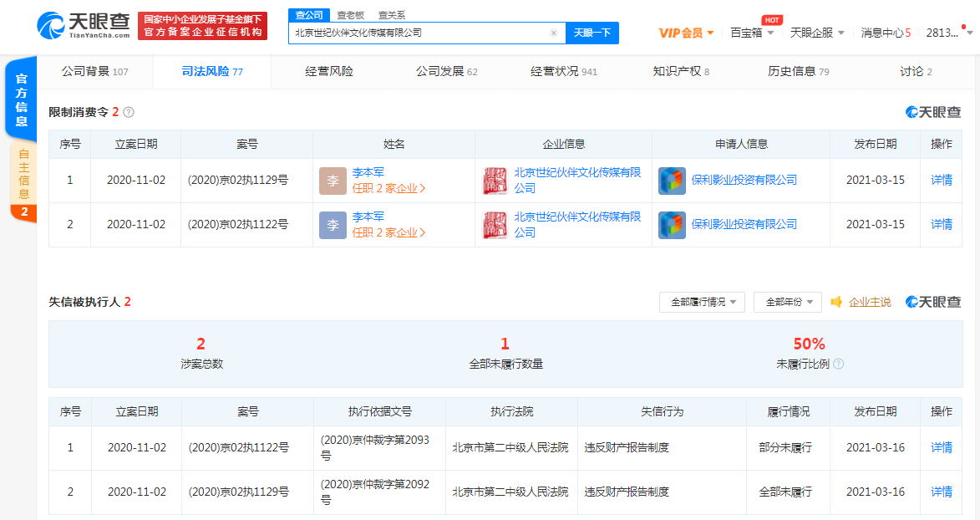The height and width of the screenshot is (520, 980).
Task: Click the company name search input field
Action: coord(418,33)
